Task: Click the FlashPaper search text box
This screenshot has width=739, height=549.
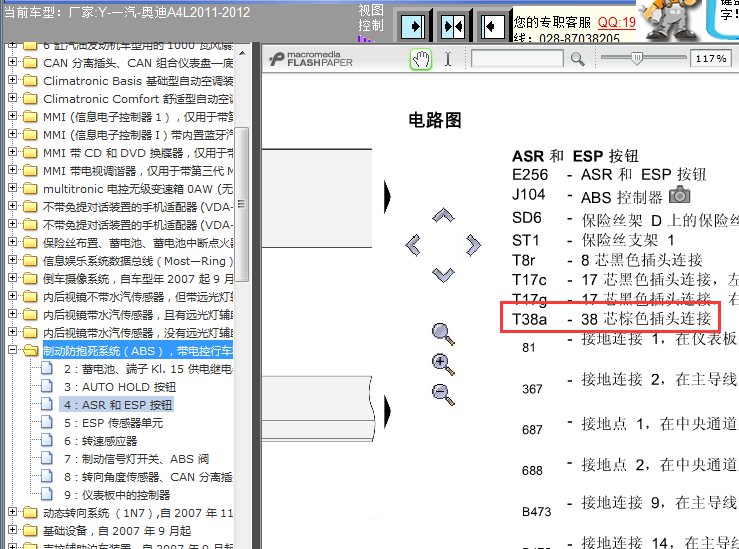Action: click(x=517, y=59)
